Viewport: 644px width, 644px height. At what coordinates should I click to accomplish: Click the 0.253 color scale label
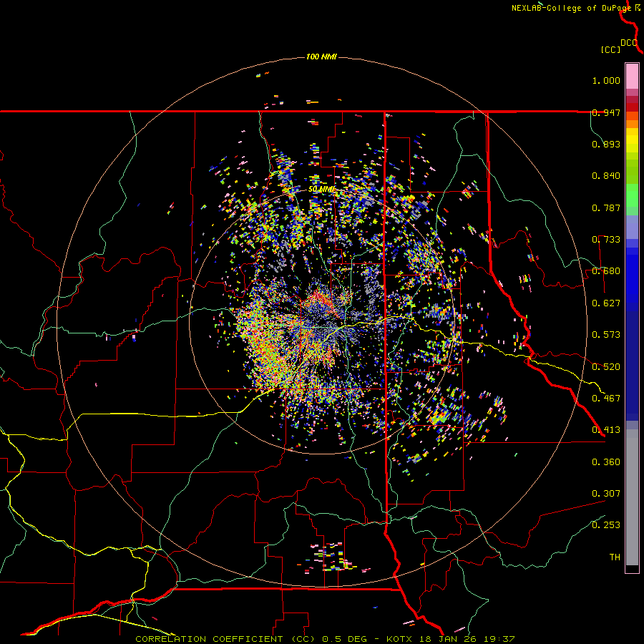[x=606, y=525]
